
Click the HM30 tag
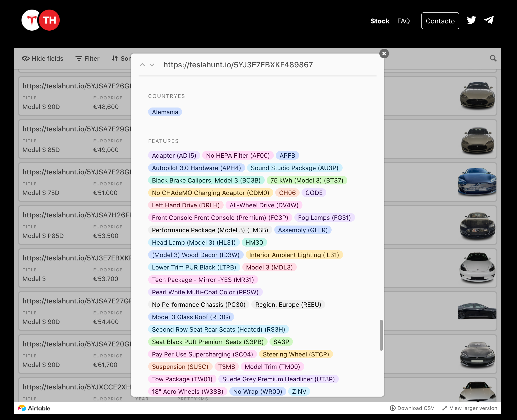(x=254, y=242)
